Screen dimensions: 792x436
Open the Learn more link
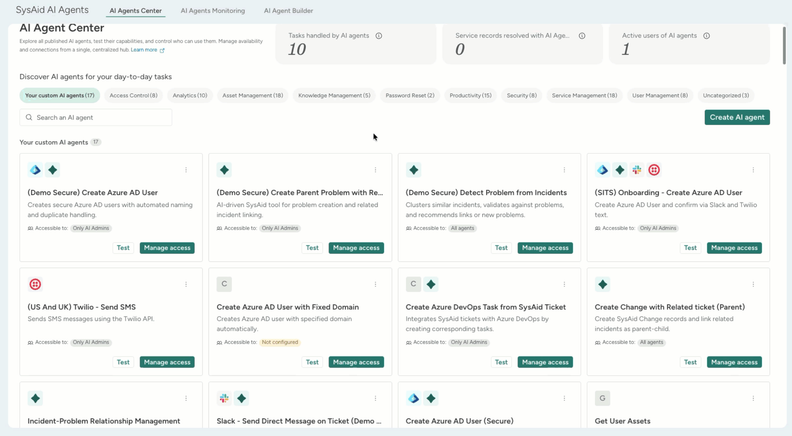[x=147, y=50]
